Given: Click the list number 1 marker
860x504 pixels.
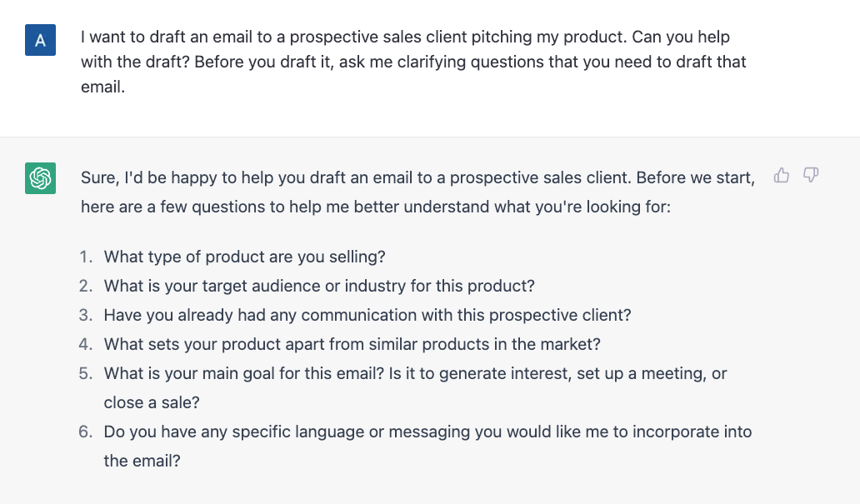Looking at the screenshot, I should [x=86, y=257].
